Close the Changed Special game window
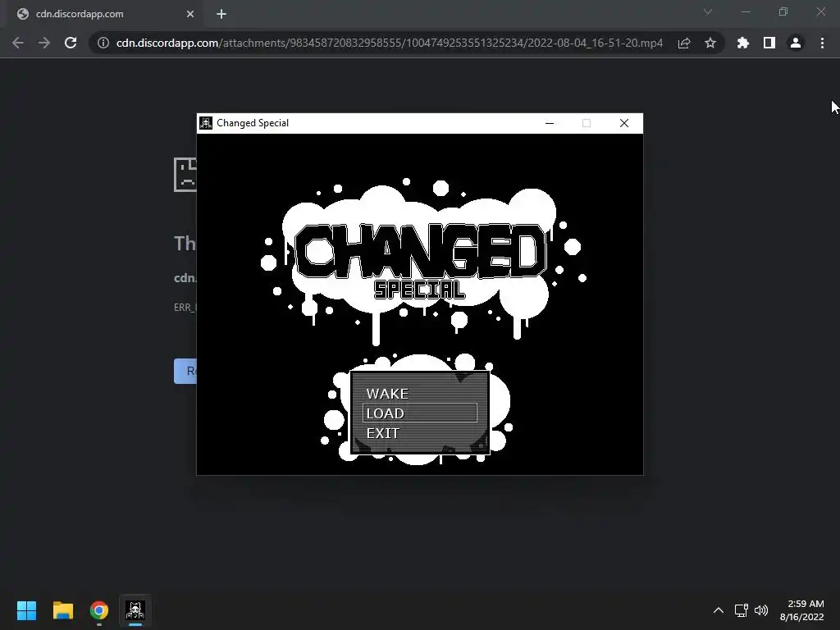This screenshot has height=630, width=840. pos(624,123)
